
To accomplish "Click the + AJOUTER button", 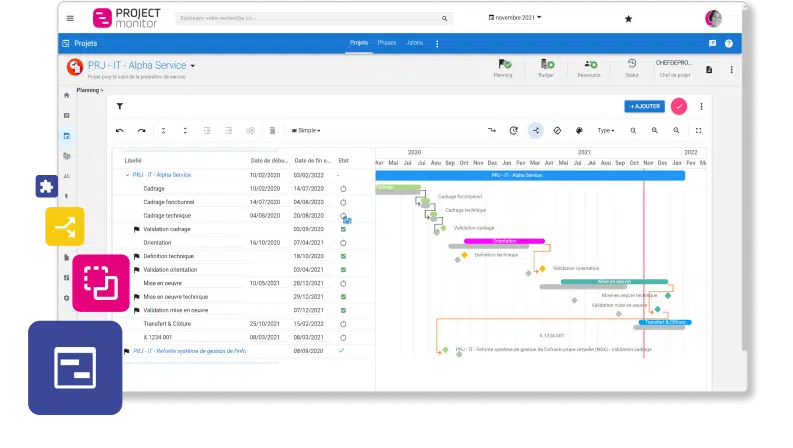I will (x=645, y=106).
